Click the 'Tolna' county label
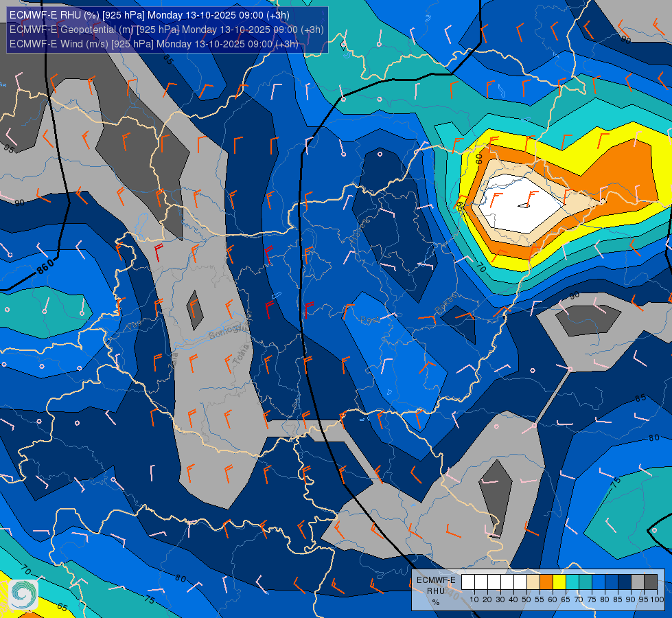Image resolution: width=672 pixels, height=618 pixels. tap(241, 355)
